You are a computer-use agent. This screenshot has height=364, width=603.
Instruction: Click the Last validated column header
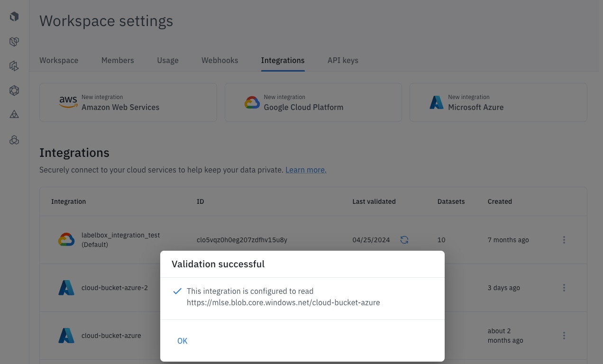point(374,201)
